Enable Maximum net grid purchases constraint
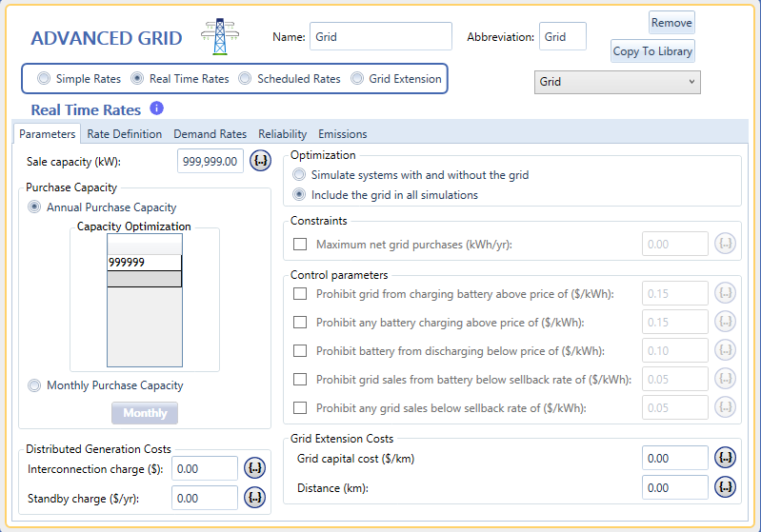 coord(300,244)
